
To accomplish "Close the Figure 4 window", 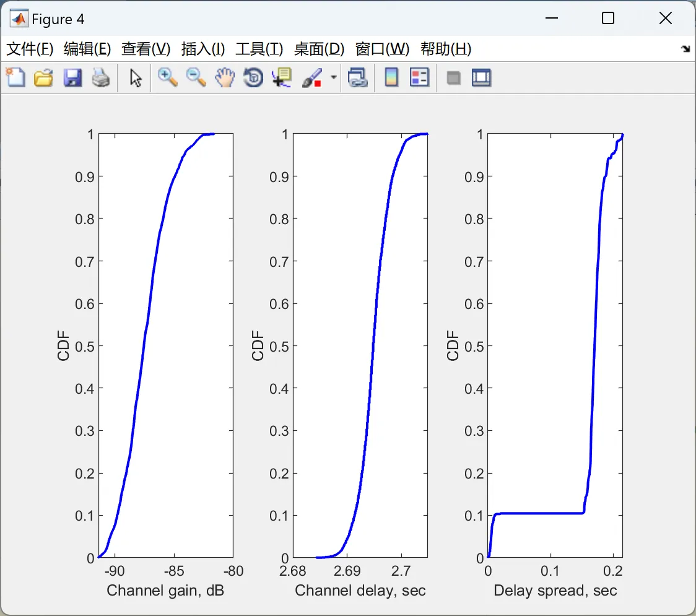I will pyautogui.click(x=666, y=18).
